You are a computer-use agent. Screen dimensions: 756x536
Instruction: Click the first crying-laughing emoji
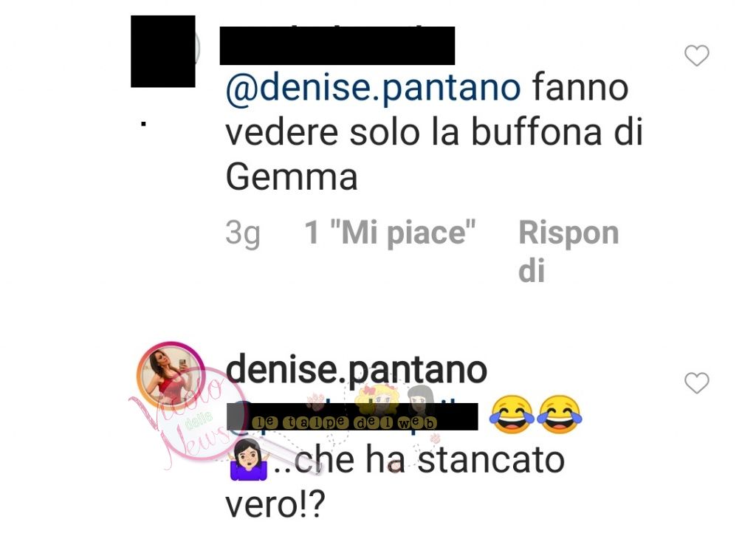click(x=511, y=414)
